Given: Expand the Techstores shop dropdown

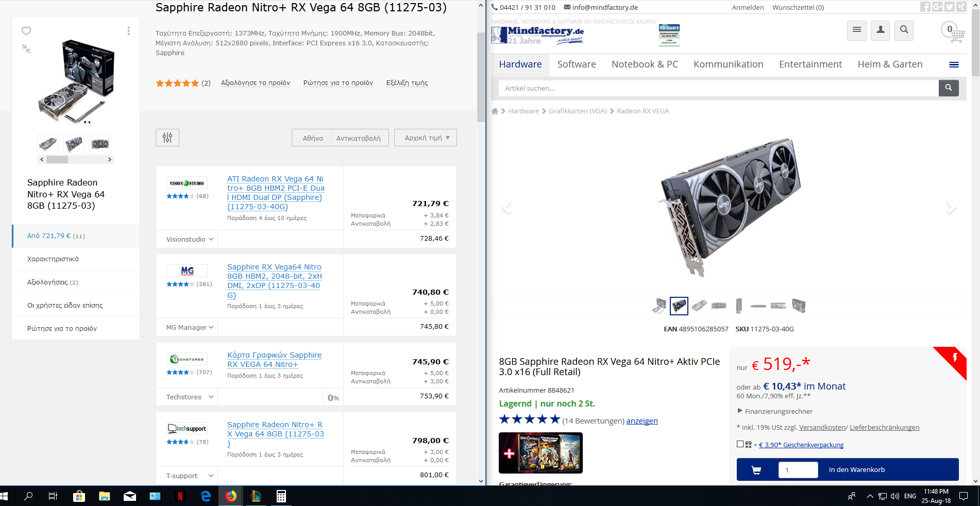Looking at the screenshot, I should click(x=190, y=397).
